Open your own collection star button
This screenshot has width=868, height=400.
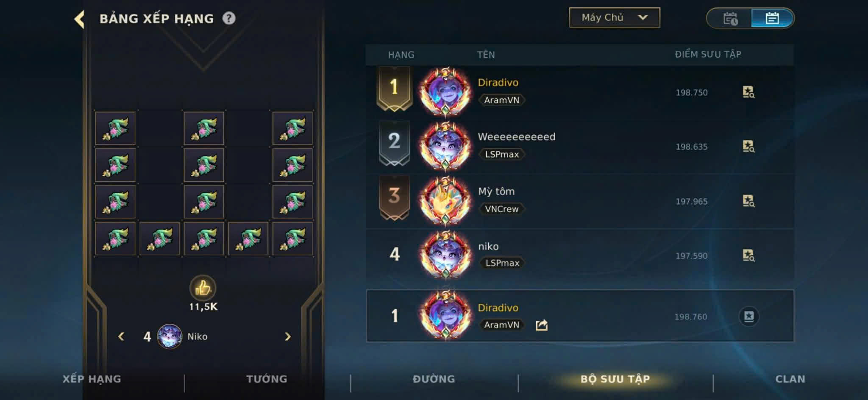[749, 316]
